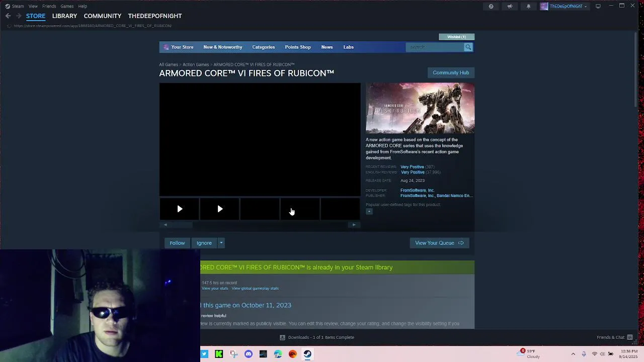This screenshot has width=644, height=362.
Task: Click the VR/support round icon in title bar
Action: [491, 6]
